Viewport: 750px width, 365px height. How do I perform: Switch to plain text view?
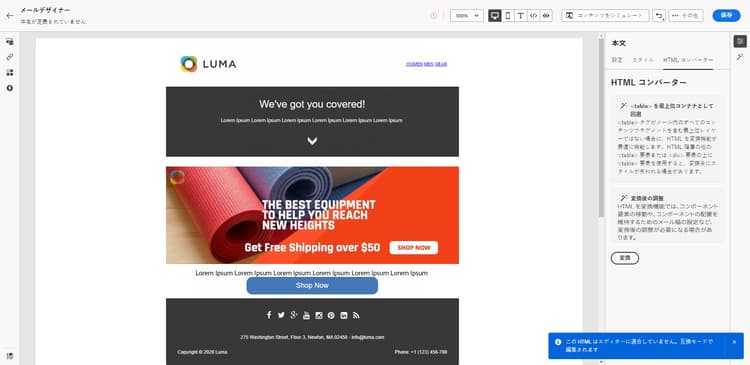(520, 15)
